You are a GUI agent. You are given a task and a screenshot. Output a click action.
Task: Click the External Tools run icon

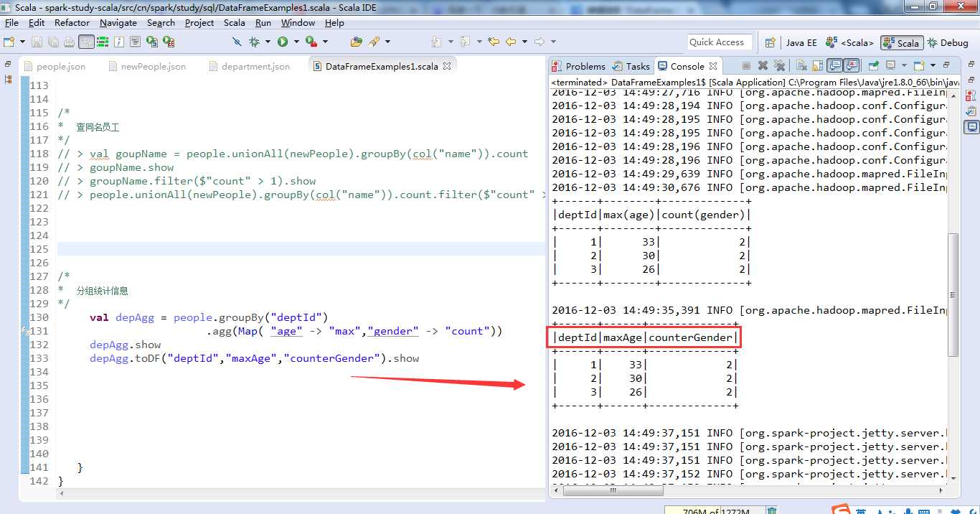(311, 42)
